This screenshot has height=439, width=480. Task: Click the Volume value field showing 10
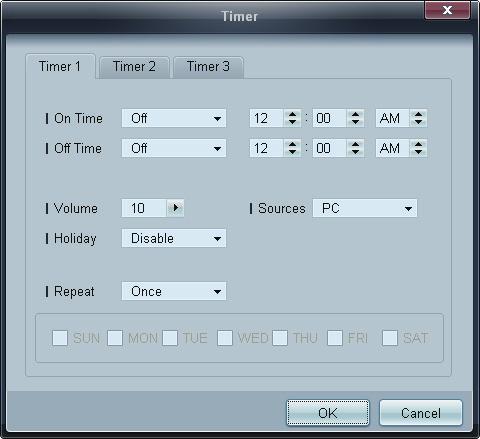click(144, 208)
